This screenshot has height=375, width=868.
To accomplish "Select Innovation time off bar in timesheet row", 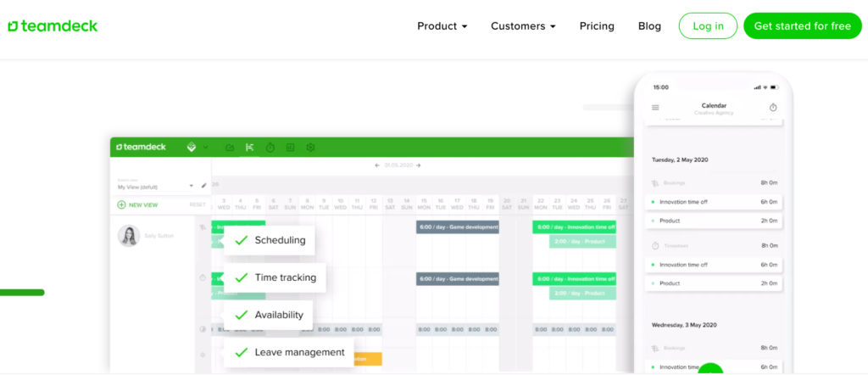I will click(x=575, y=278).
